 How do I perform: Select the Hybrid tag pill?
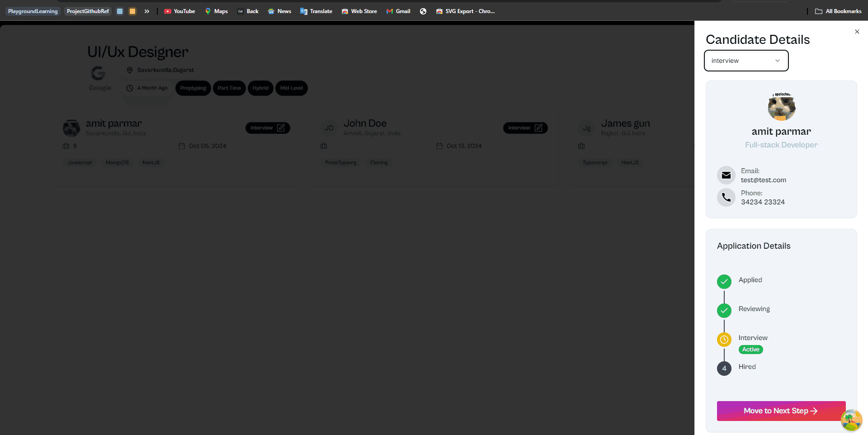260,88
